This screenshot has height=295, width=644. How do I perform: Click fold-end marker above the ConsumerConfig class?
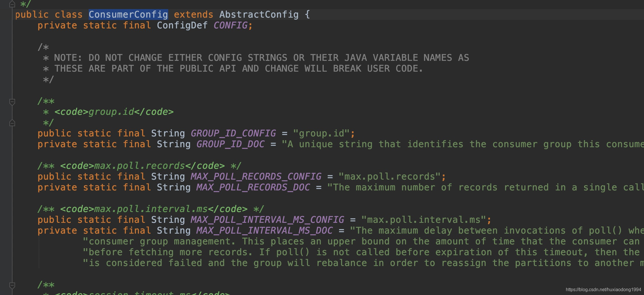[x=12, y=4]
